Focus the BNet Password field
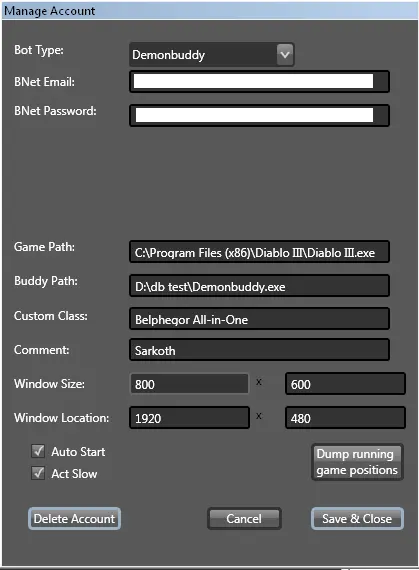This screenshot has height=570, width=419. tap(259, 115)
